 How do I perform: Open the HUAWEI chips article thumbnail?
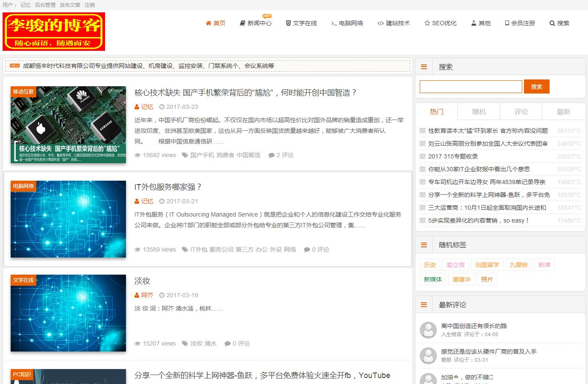68,125
